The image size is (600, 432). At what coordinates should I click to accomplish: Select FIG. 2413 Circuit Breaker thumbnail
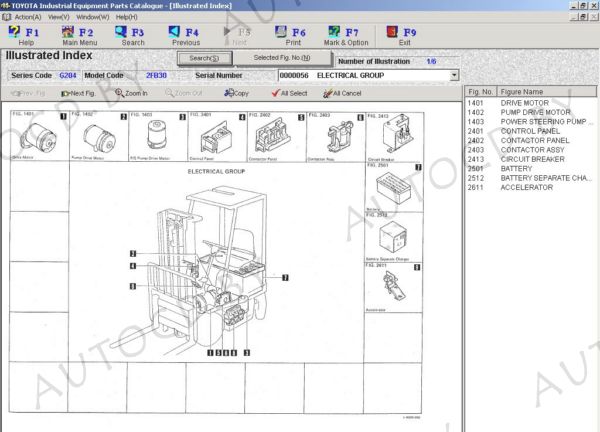(395, 136)
